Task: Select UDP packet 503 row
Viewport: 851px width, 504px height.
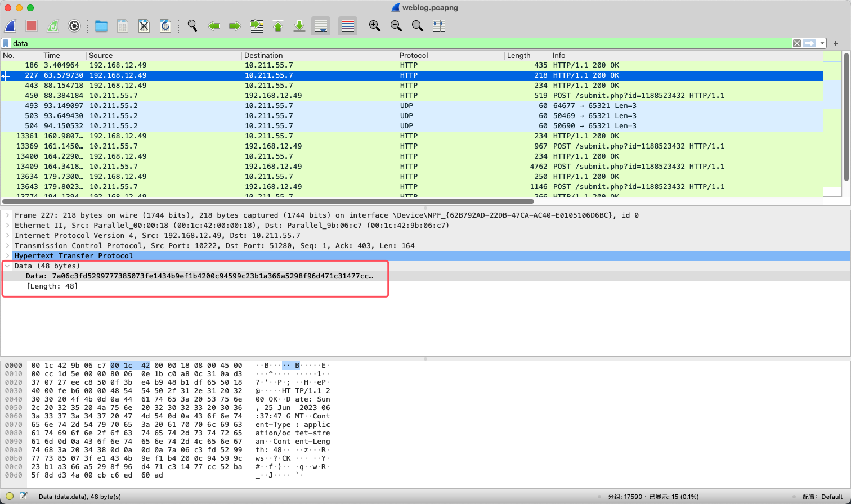Action: click(x=411, y=116)
